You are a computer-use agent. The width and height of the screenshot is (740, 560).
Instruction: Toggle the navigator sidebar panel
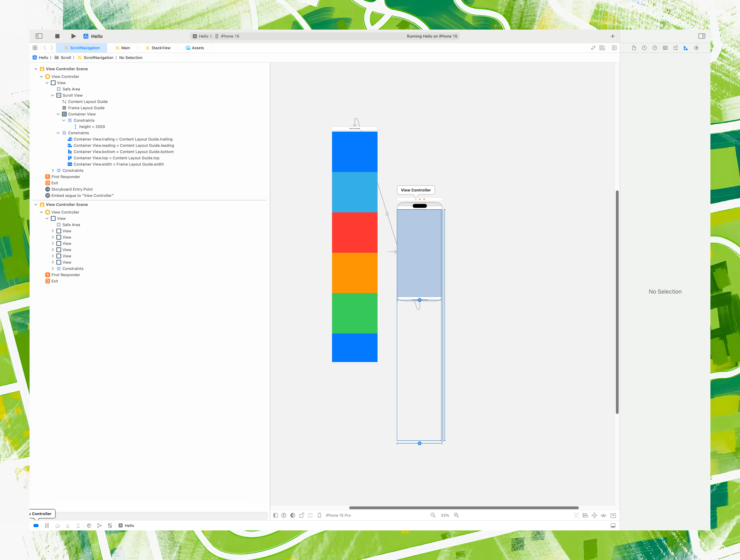[39, 36]
